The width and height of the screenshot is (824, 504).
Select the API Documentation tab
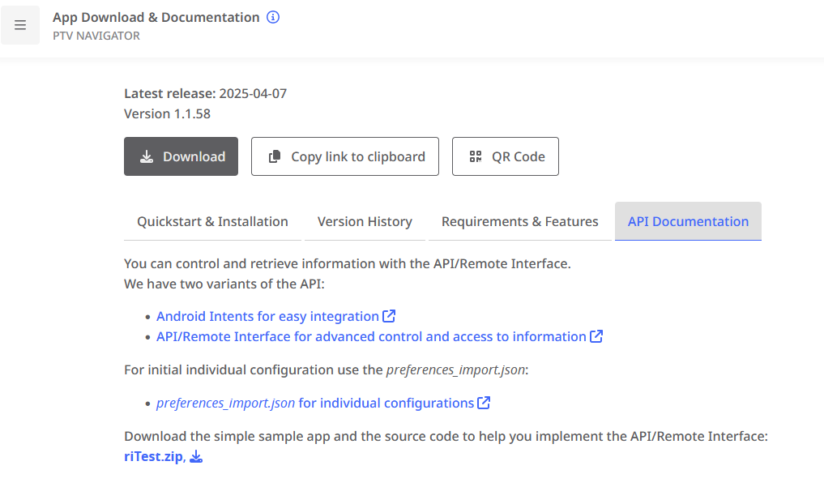point(688,221)
